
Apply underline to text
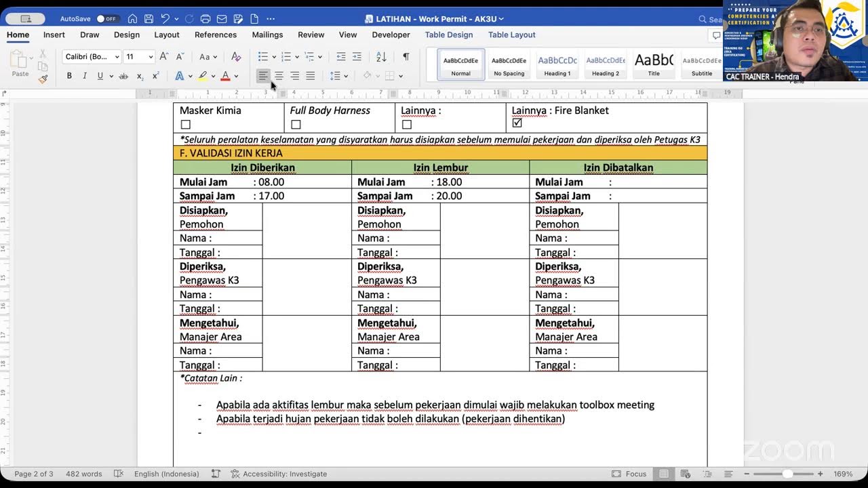tap(100, 76)
